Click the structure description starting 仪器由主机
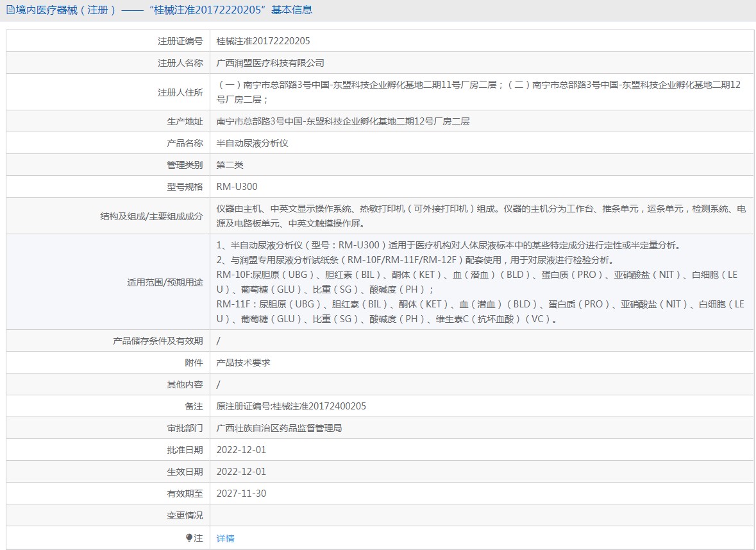 481,216
